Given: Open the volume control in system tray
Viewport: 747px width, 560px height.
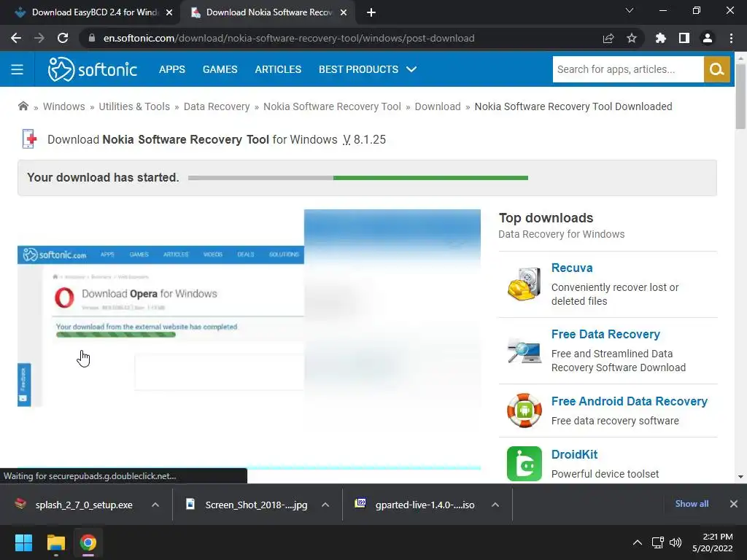Looking at the screenshot, I should [x=676, y=542].
